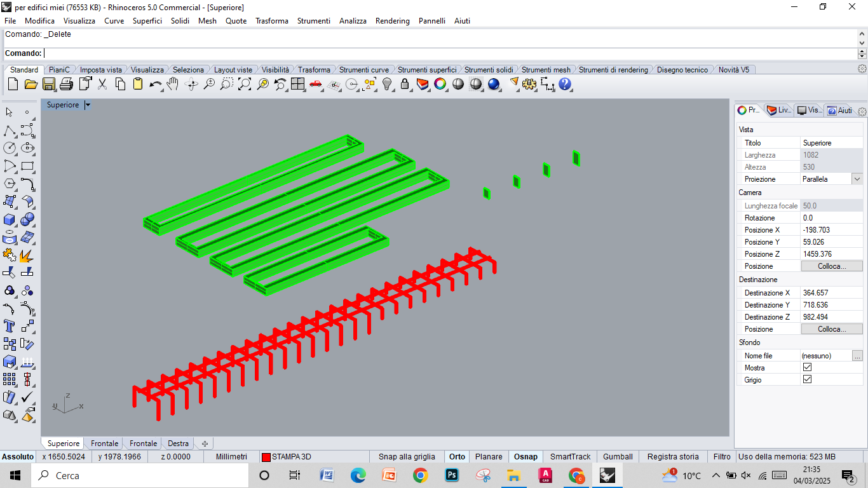Image resolution: width=868 pixels, height=488 pixels.
Task: Toggle Registra storia in status bar
Action: point(673,456)
